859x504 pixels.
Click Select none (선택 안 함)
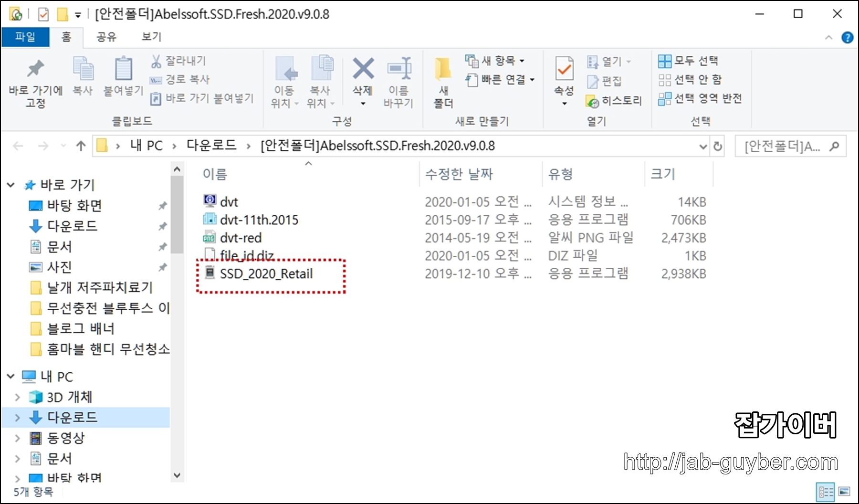(690, 79)
